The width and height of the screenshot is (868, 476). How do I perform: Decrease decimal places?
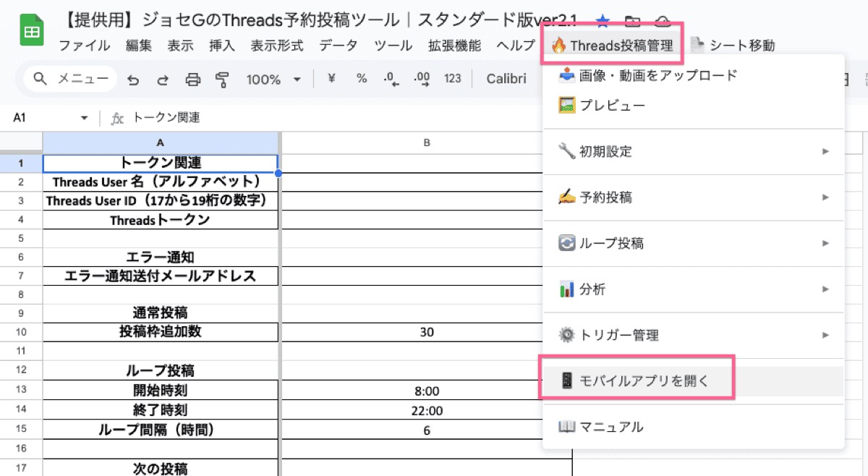point(391,79)
